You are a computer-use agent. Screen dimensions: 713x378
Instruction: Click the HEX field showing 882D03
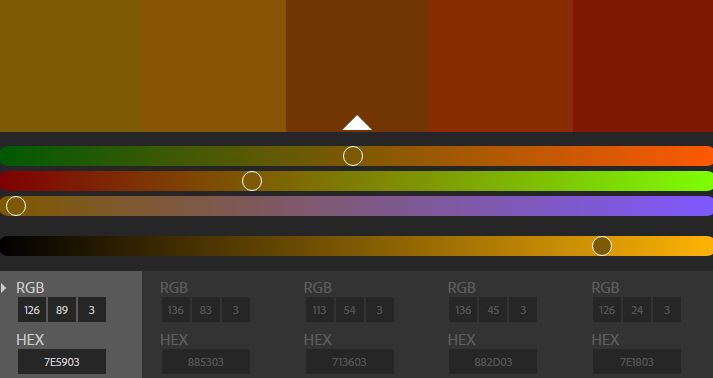click(493, 362)
